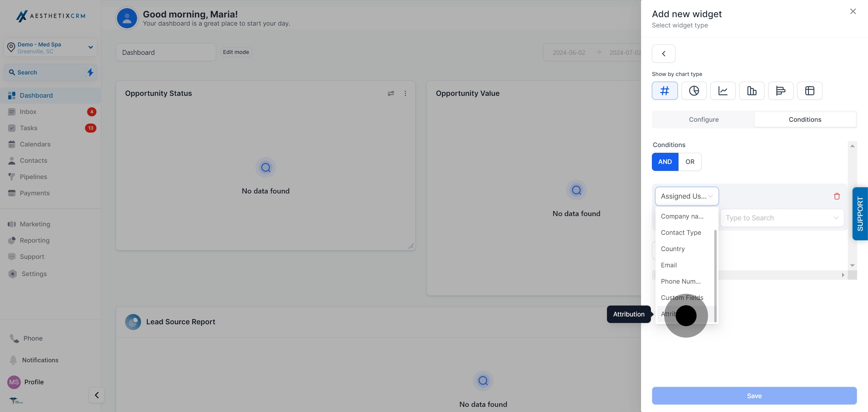Click the Dashboard name input field
Image resolution: width=868 pixels, height=412 pixels.
pos(165,52)
